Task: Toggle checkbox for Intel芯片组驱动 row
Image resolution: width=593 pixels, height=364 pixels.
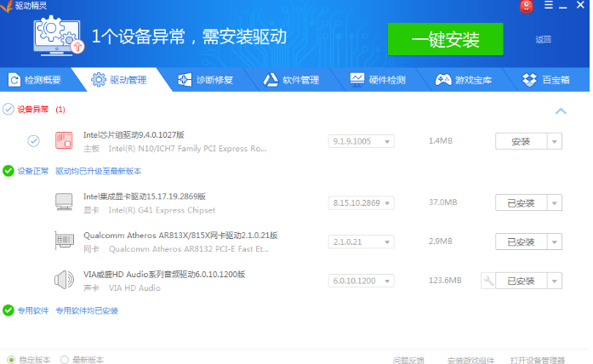Action: (33, 141)
